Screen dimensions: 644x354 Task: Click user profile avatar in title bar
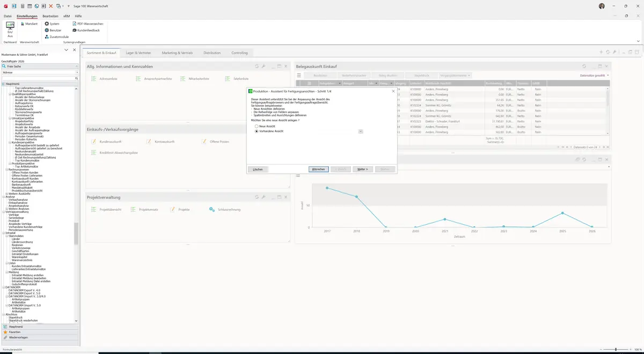[602, 6]
